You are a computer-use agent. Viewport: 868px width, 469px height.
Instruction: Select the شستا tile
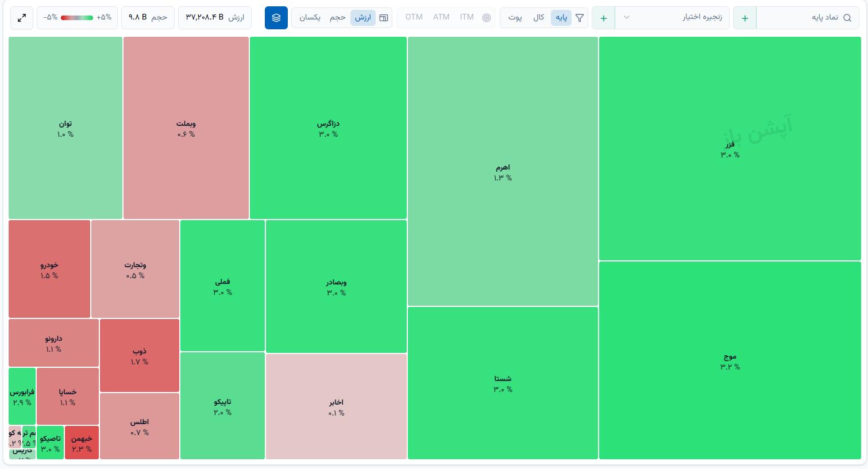click(x=503, y=383)
